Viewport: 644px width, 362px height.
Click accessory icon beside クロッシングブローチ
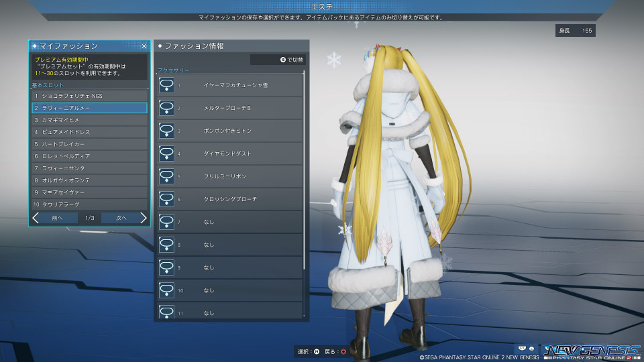tap(166, 199)
